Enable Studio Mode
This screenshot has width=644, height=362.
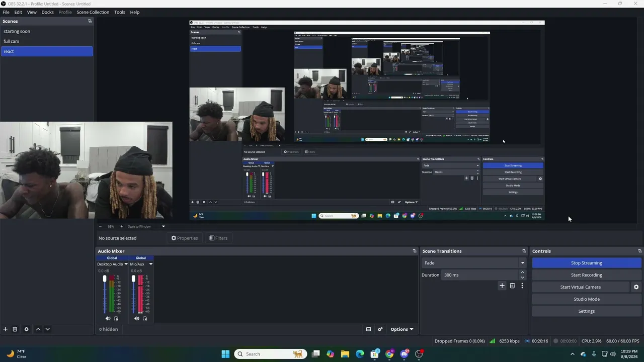coord(587,299)
